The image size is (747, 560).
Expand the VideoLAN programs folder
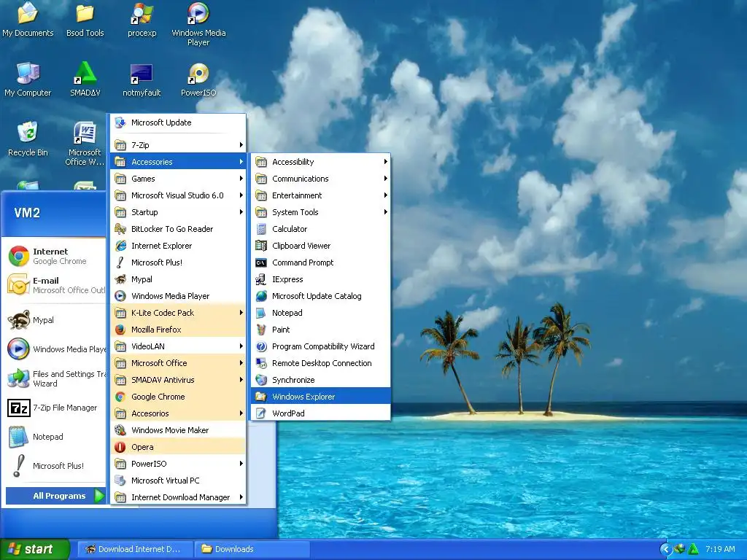178,346
